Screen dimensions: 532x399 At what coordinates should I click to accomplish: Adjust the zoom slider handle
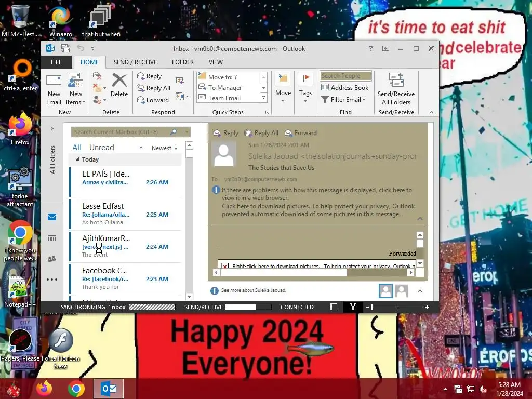click(372, 307)
